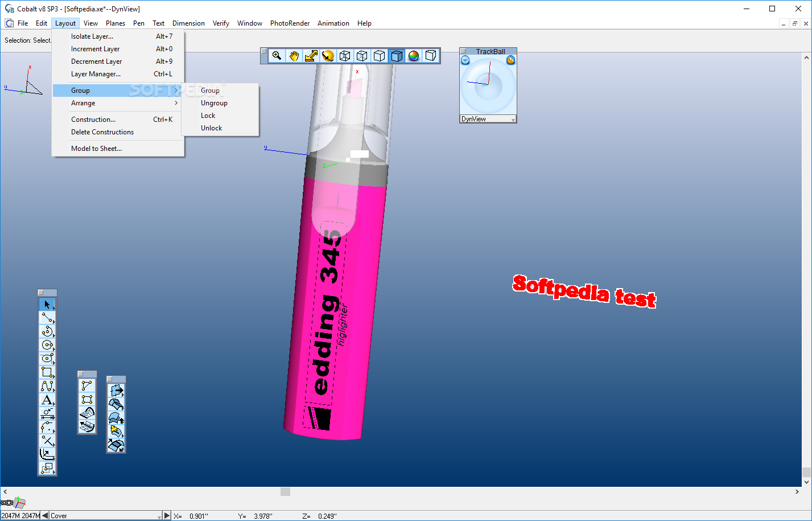This screenshot has width=812, height=521.
Task: Open Layer Manager from the menu
Action: 117,74
